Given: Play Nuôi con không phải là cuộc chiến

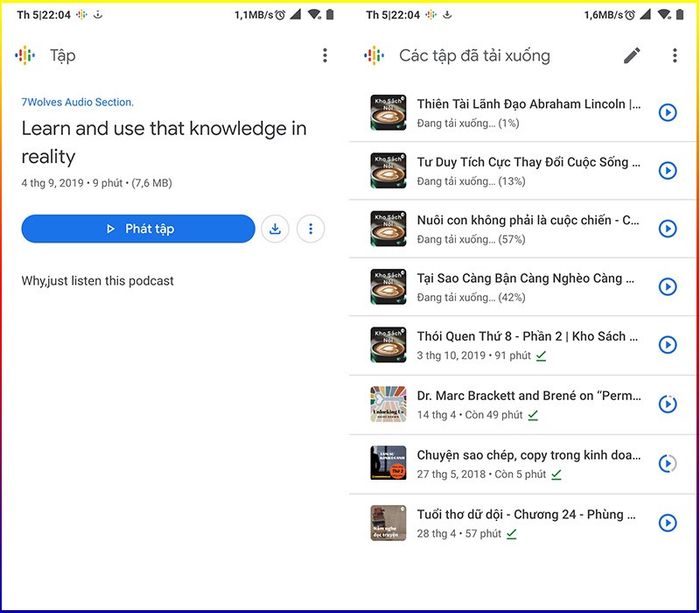Looking at the screenshot, I should click(668, 229).
